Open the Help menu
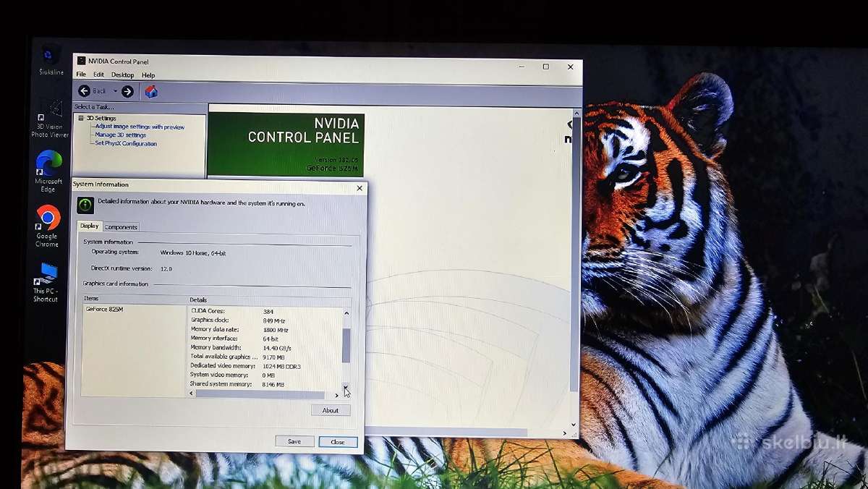This screenshot has height=489, width=868. [148, 75]
